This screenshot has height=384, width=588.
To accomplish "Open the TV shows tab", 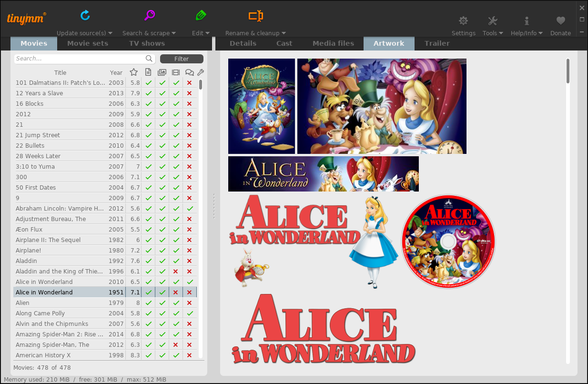I will pyautogui.click(x=147, y=43).
